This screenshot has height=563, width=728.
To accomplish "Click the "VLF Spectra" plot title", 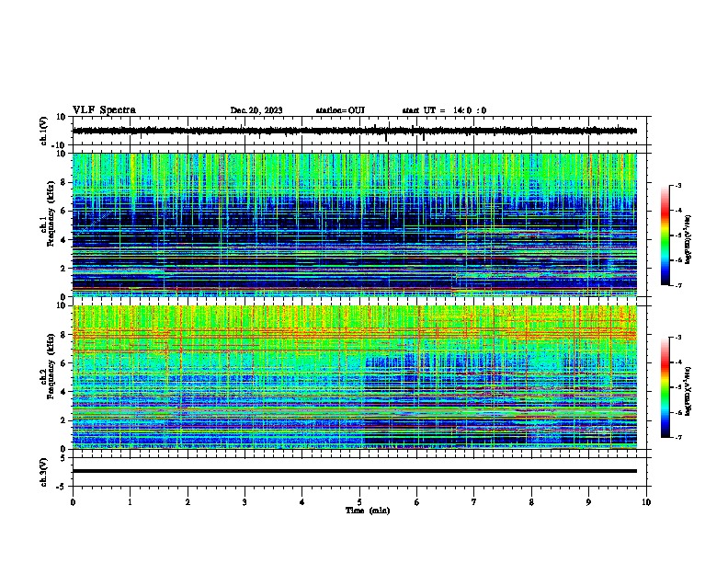I will pyautogui.click(x=104, y=110).
